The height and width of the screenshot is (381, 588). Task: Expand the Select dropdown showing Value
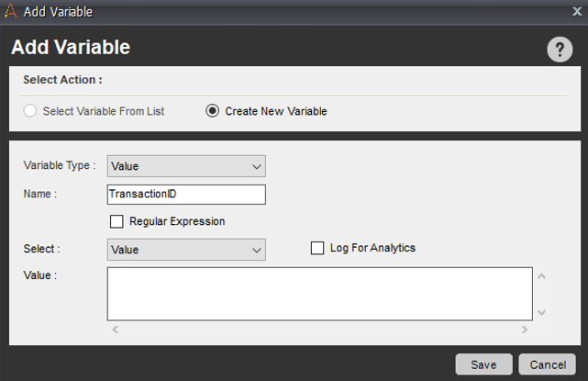pyautogui.click(x=186, y=249)
